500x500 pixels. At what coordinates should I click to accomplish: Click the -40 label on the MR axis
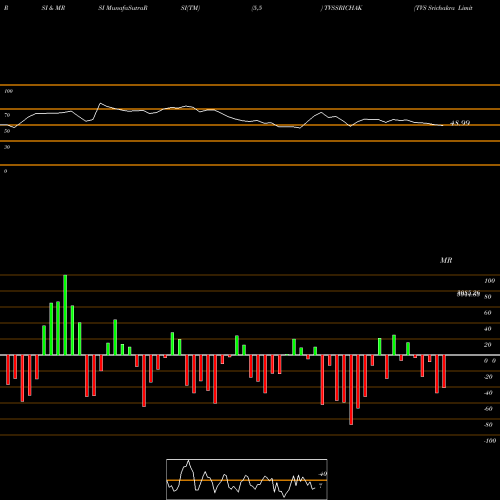pos(488,393)
